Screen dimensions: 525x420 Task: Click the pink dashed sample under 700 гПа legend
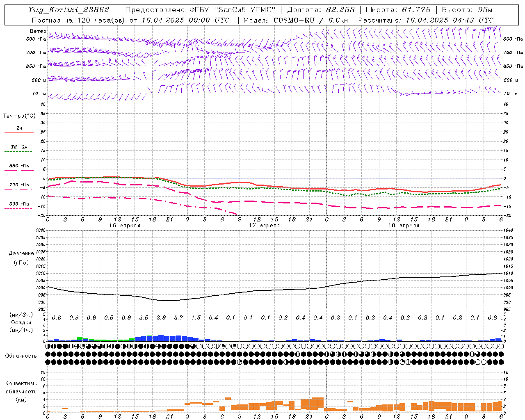click(x=18, y=189)
